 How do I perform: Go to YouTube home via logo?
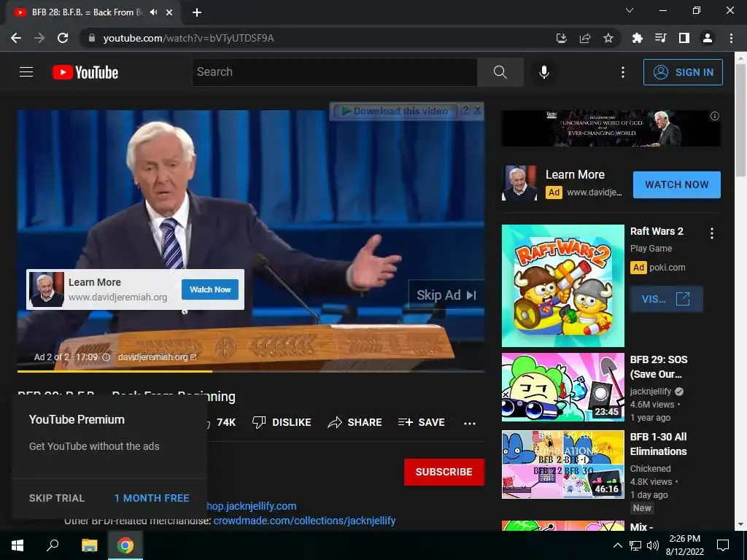[x=85, y=72]
